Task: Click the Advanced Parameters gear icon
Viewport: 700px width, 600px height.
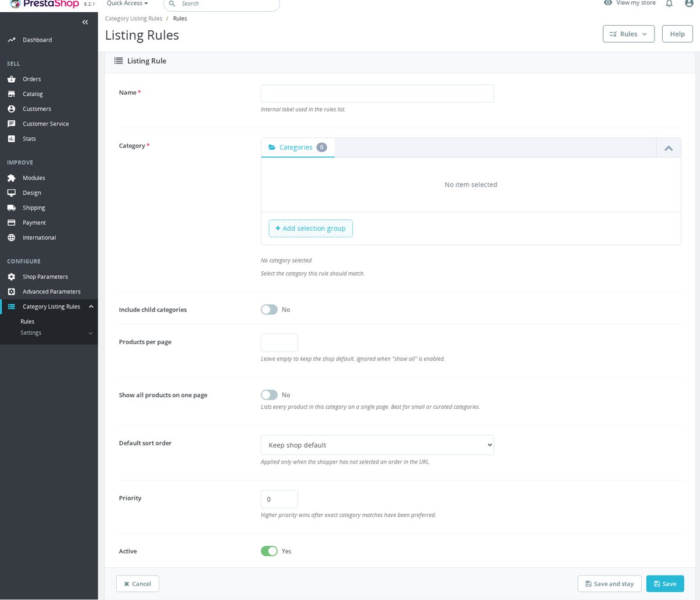Action: click(11, 292)
